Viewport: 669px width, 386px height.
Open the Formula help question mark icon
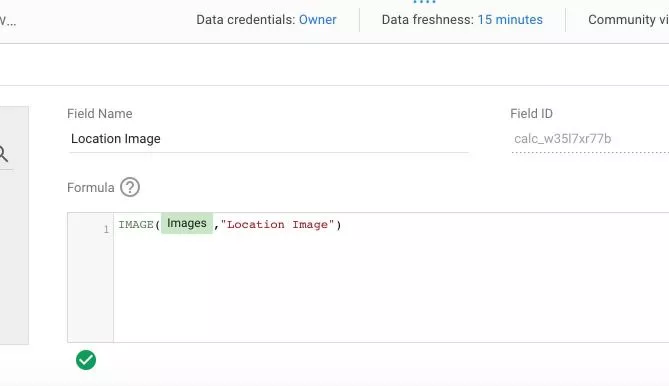click(x=130, y=187)
